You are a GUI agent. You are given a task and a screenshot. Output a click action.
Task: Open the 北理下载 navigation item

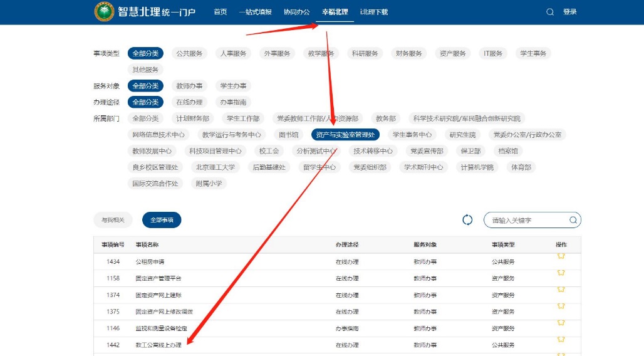click(374, 12)
